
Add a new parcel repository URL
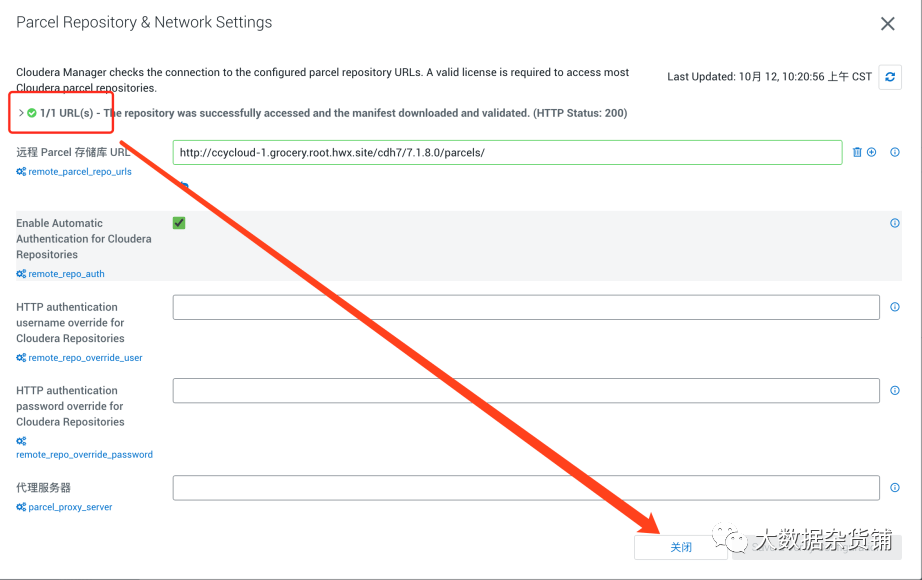coord(871,152)
